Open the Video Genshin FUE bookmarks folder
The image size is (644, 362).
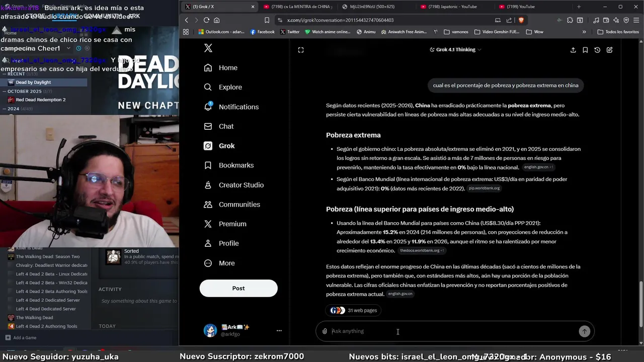coord(497,32)
